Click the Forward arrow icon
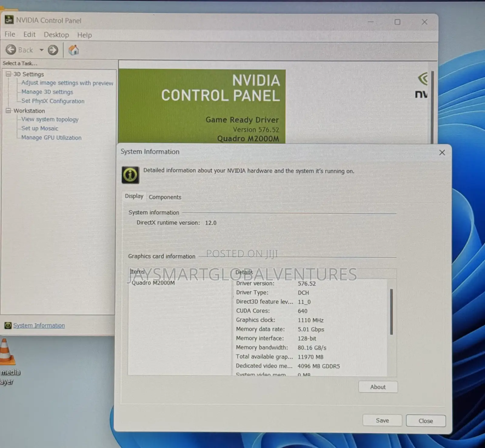This screenshot has height=448, width=485. coord(53,50)
